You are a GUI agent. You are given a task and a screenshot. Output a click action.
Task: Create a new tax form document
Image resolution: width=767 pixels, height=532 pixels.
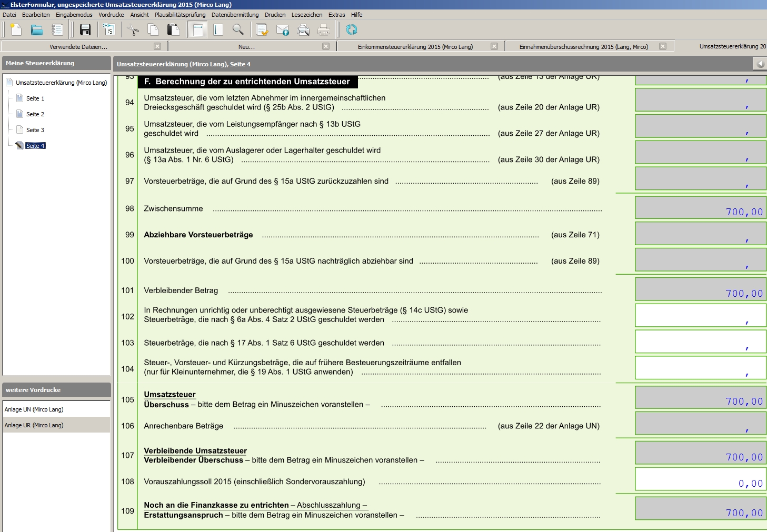(16, 30)
